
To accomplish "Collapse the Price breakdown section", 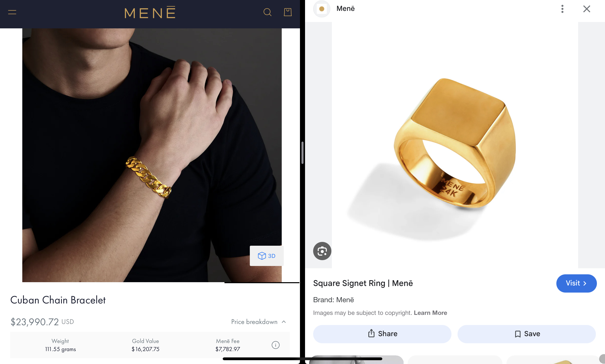I will pos(258,322).
